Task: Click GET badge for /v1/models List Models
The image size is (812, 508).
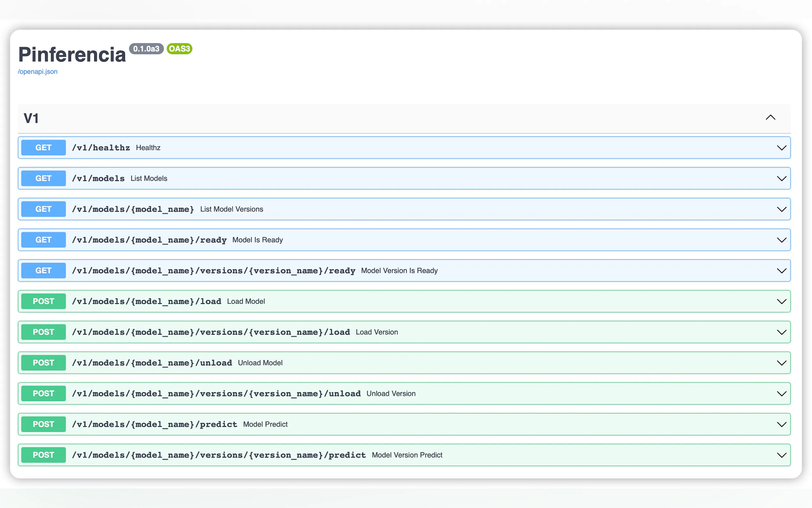Action: tap(43, 179)
